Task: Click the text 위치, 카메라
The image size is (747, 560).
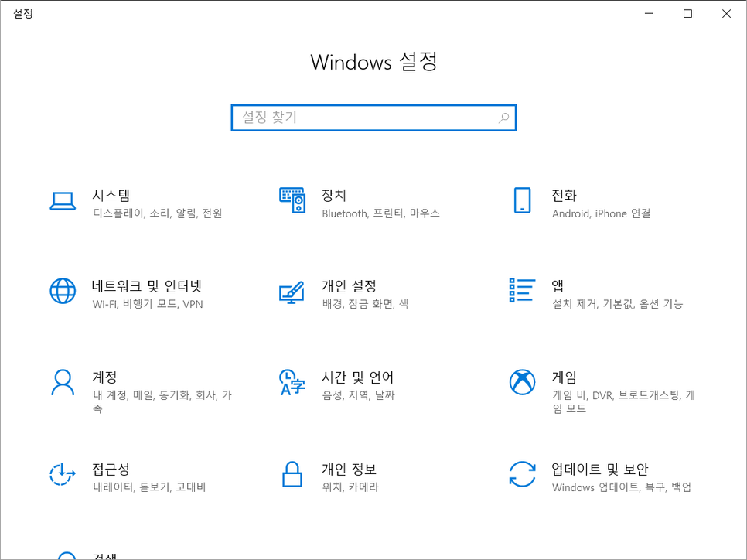Action: [350, 487]
